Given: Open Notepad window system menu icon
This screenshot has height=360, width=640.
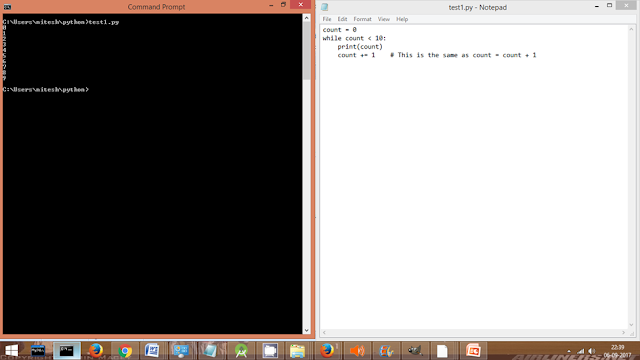Looking at the screenshot, I should tap(324, 7).
